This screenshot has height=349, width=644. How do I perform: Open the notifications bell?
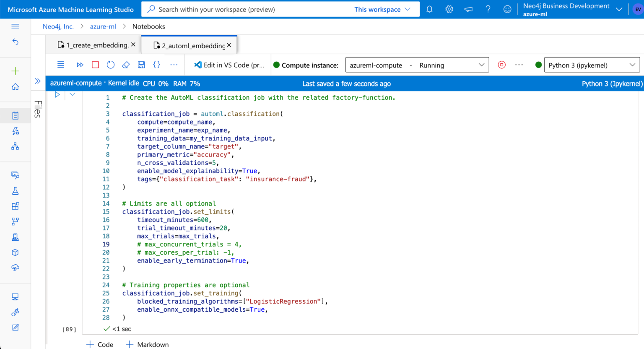429,9
